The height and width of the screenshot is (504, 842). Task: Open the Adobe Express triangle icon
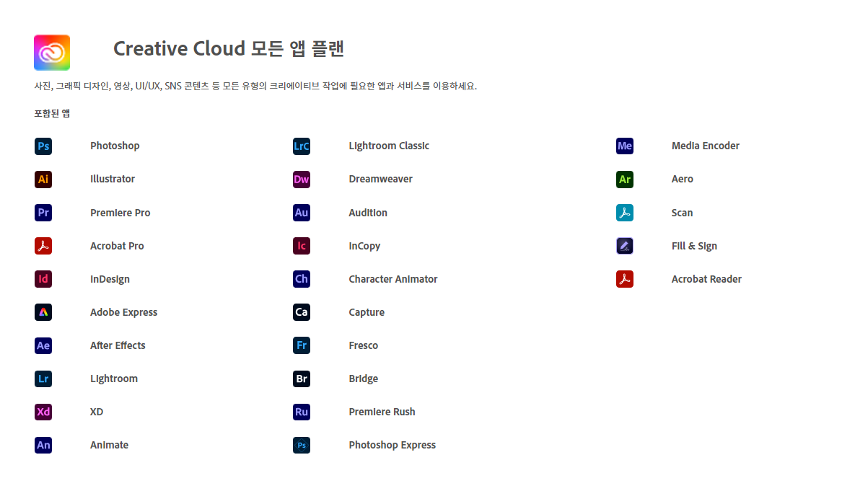43,312
